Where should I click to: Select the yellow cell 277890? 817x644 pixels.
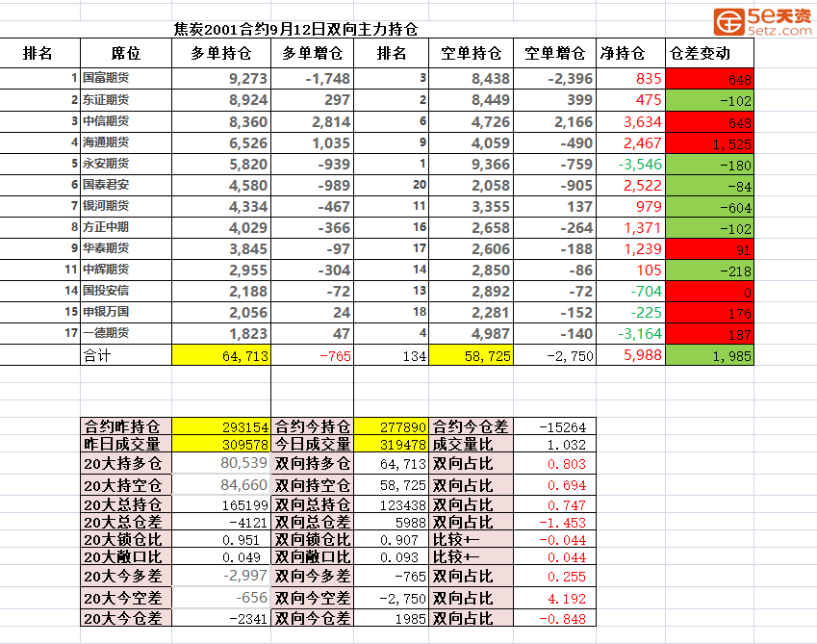[392, 426]
